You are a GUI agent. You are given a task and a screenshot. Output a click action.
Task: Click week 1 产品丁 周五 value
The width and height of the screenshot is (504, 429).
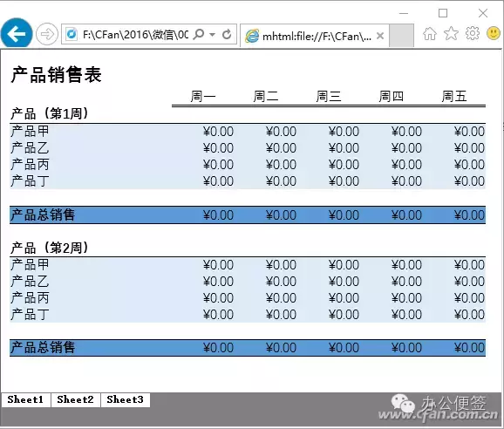pos(469,181)
